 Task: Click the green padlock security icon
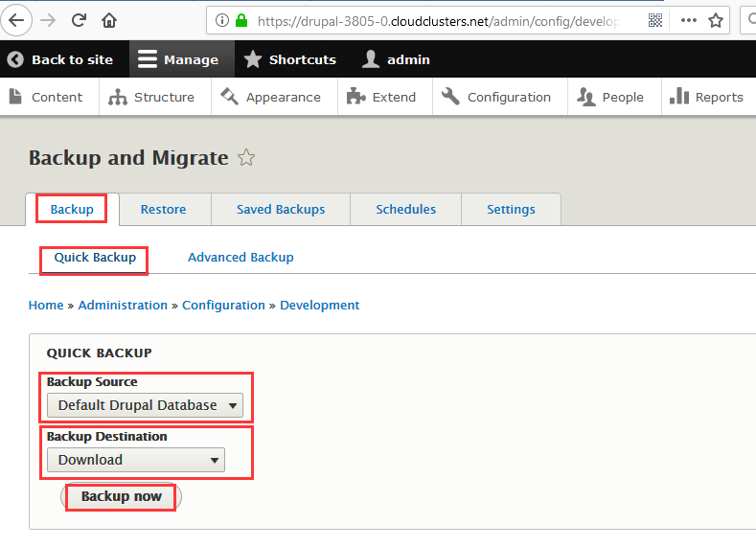coord(241,20)
